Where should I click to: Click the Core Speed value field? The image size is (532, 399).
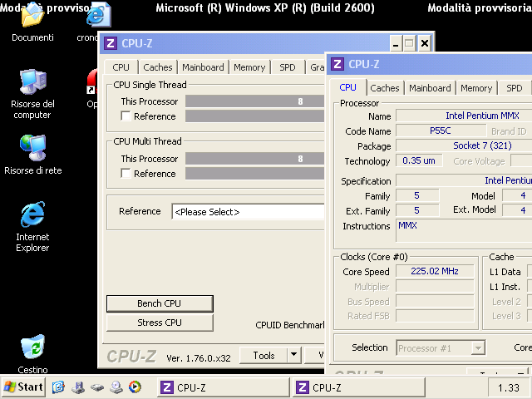435,272
